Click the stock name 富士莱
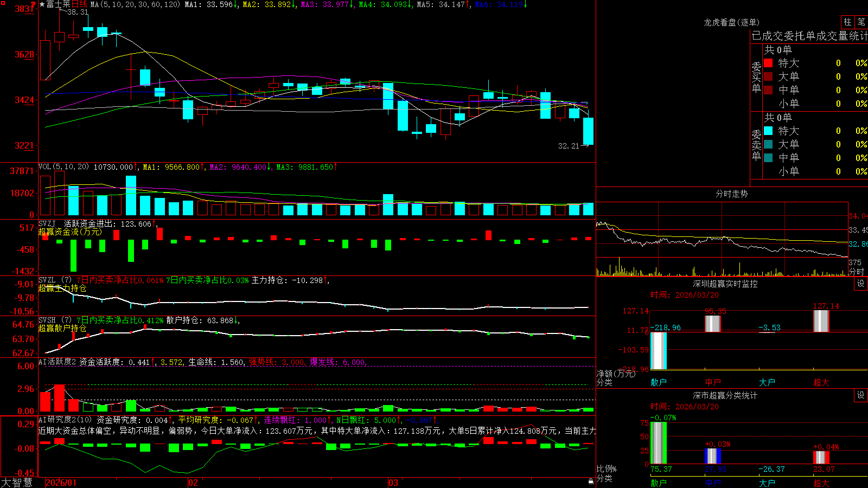The height and width of the screenshot is (488, 868). pos(59,4)
